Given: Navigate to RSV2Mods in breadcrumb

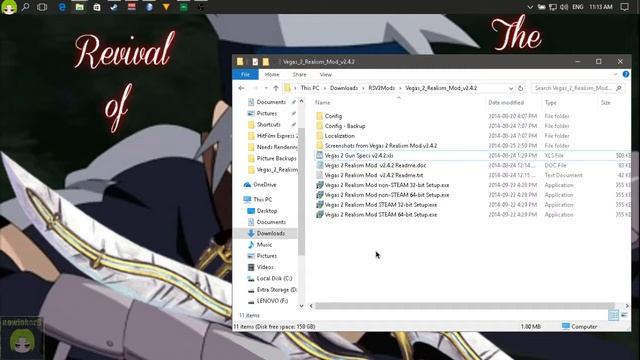Looking at the screenshot, I should 382,88.
